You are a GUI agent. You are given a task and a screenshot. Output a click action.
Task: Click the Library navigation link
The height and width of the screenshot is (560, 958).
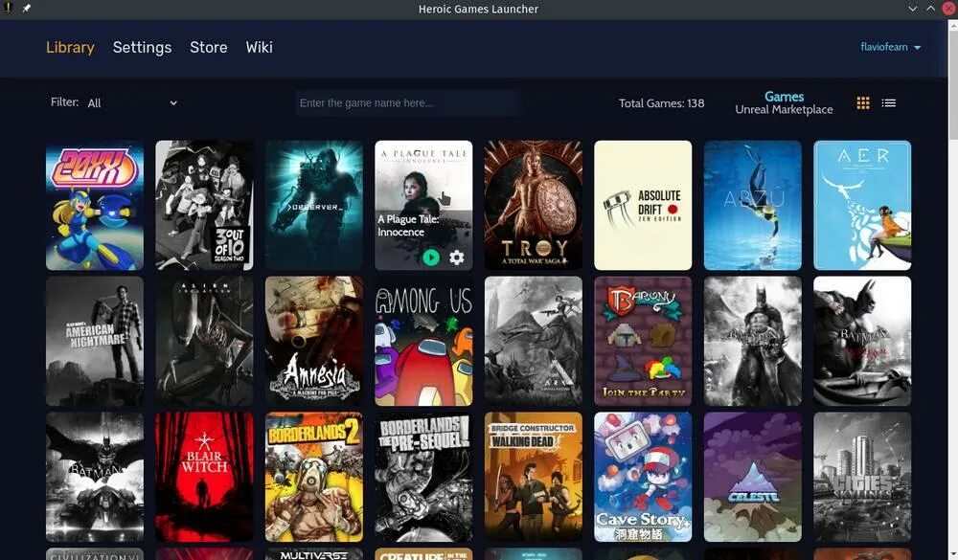pyautogui.click(x=70, y=47)
